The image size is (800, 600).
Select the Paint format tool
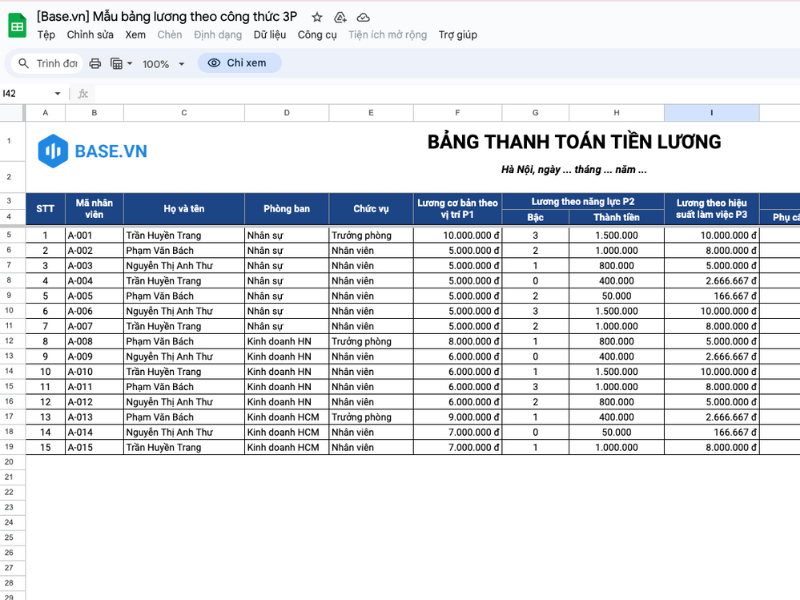(116, 62)
